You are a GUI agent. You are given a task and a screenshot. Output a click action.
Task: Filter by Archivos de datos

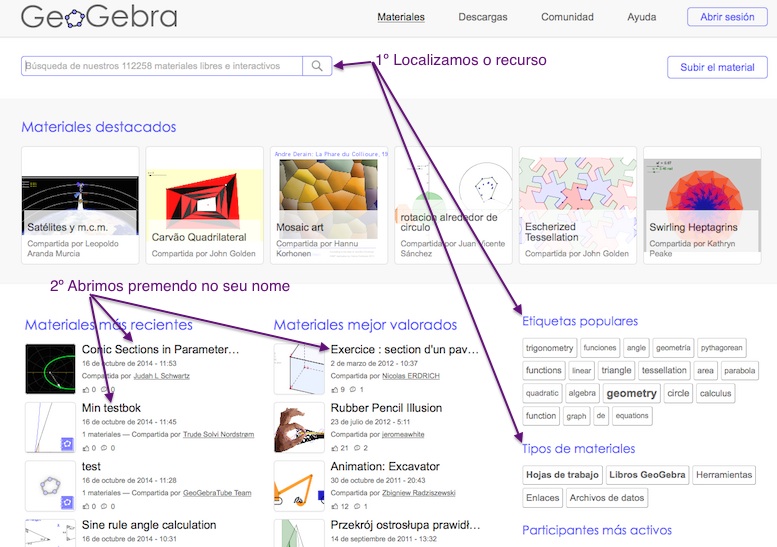(x=607, y=497)
